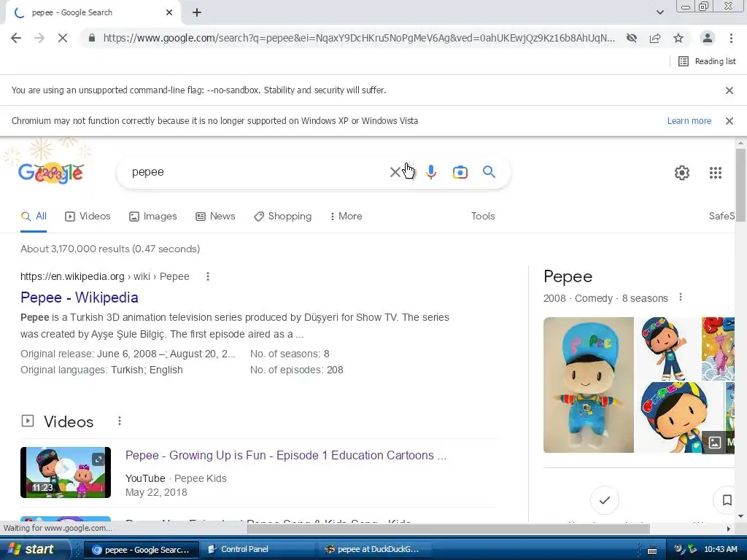Bookmark this page with star icon
Viewport: 747px width, 560px height.
pyautogui.click(x=678, y=38)
